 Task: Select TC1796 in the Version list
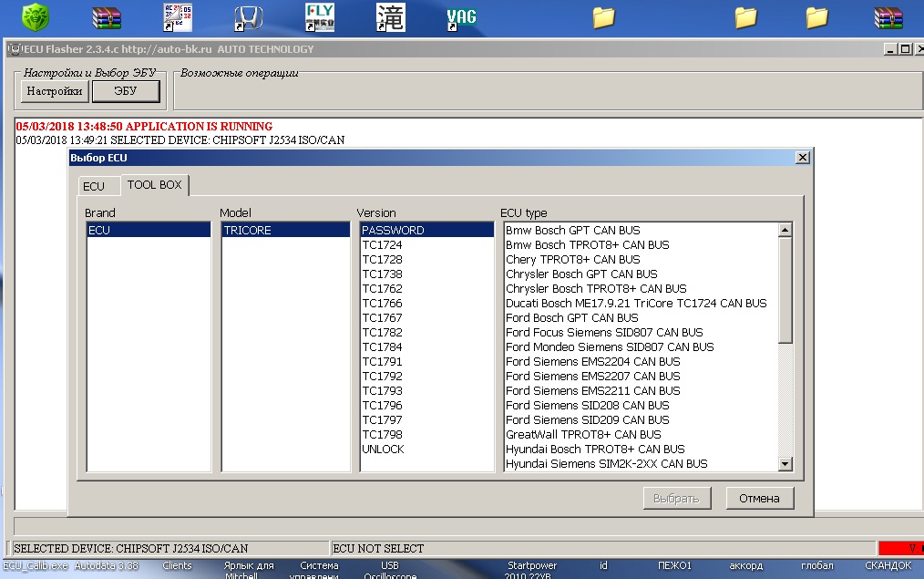pos(427,405)
